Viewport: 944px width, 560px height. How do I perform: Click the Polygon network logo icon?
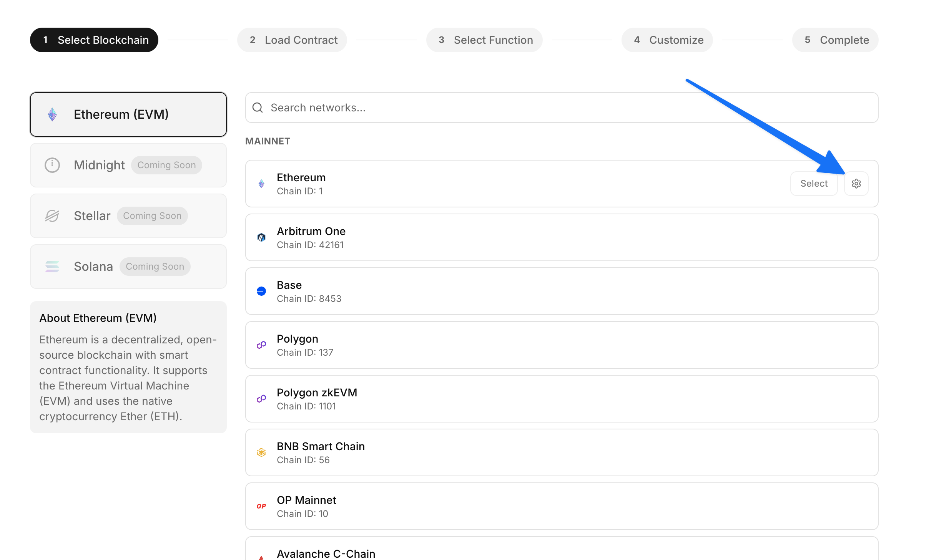click(x=261, y=345)
